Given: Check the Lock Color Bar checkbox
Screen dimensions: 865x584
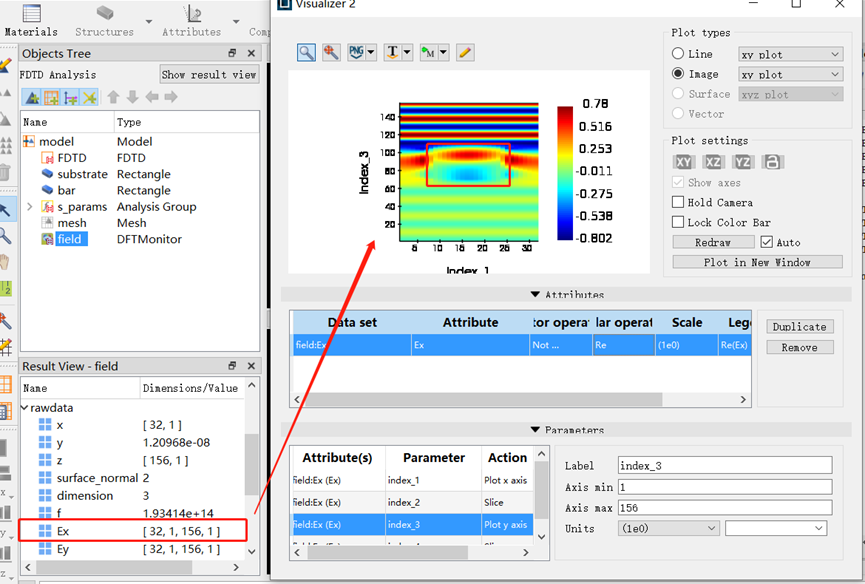Looking at the screenshot, I should pos(678,222).
